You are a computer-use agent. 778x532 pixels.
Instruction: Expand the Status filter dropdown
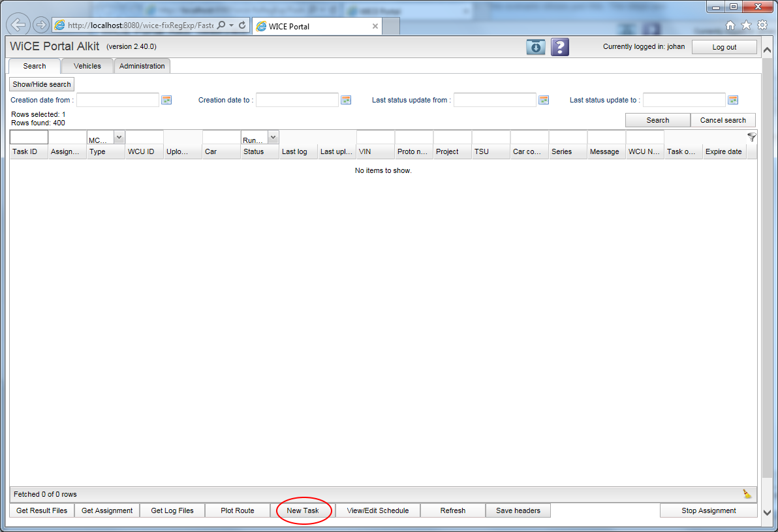(273, 138)
